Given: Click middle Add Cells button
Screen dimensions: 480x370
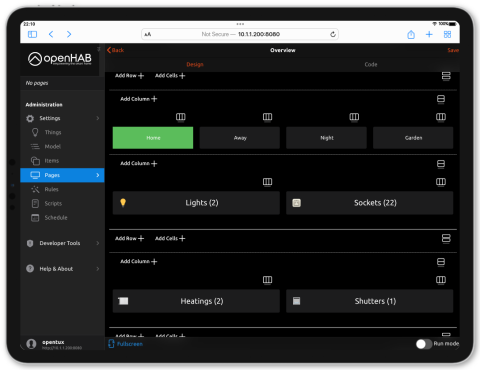Looking at the screenshot, I should (170, 238).
